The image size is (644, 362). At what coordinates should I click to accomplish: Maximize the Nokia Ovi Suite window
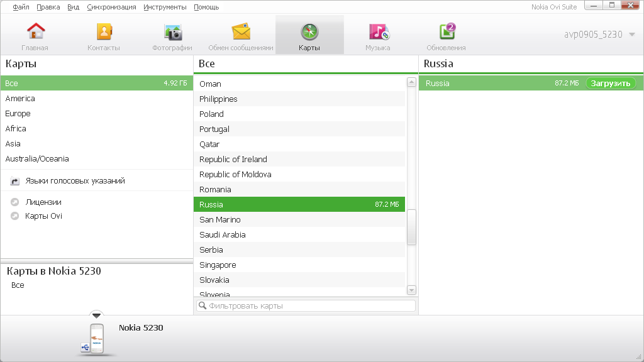pyautogui.click(x=612, y=5)
